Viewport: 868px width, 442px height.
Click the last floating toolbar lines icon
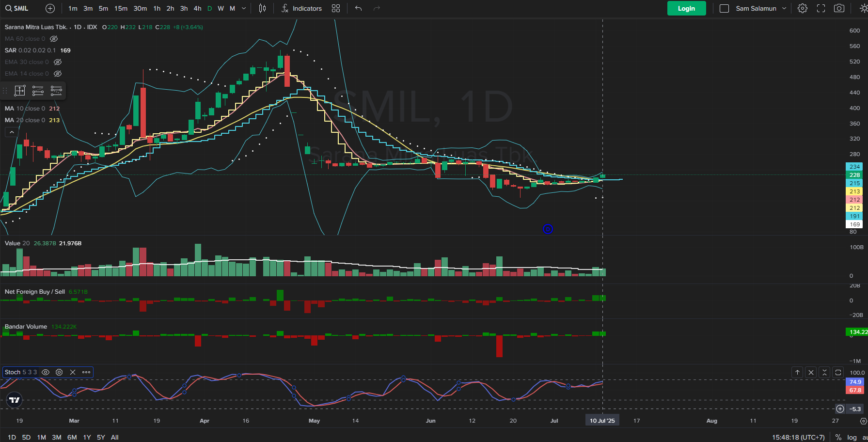(x=56, y=91)
